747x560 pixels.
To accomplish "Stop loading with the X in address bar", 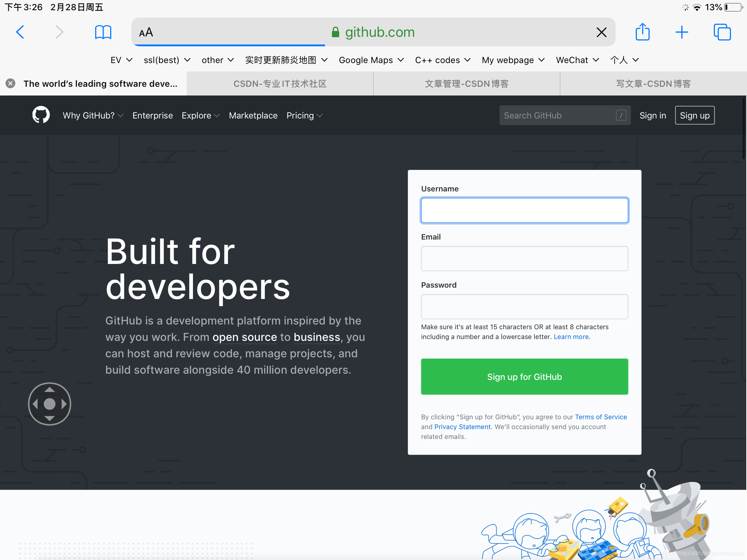I will (x=601, y=32).
